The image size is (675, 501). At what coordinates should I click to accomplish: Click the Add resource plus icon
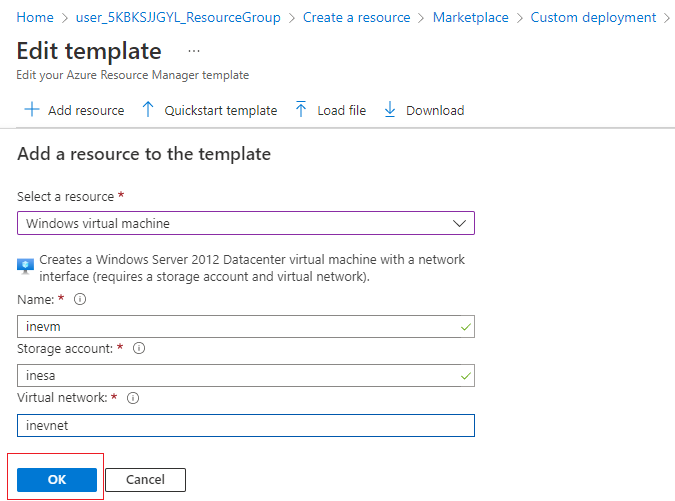tap(32, 110)
